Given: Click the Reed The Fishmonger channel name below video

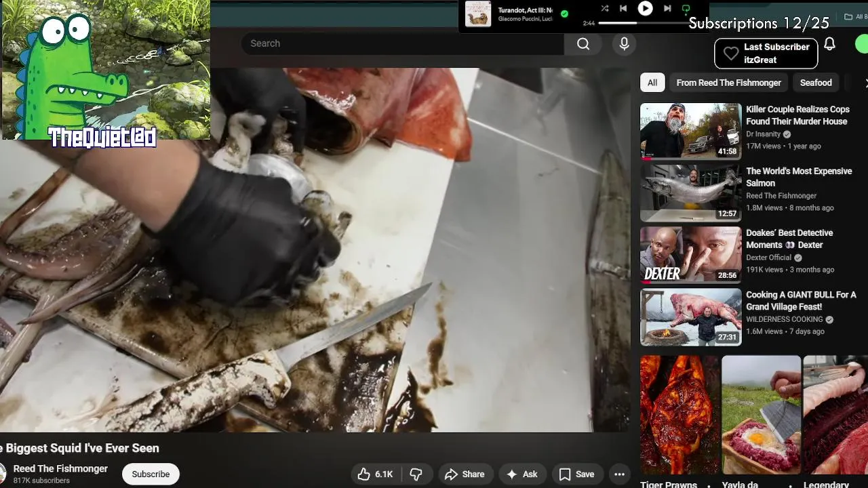Looking at the screenshot, I should click(x=60, y=469).
